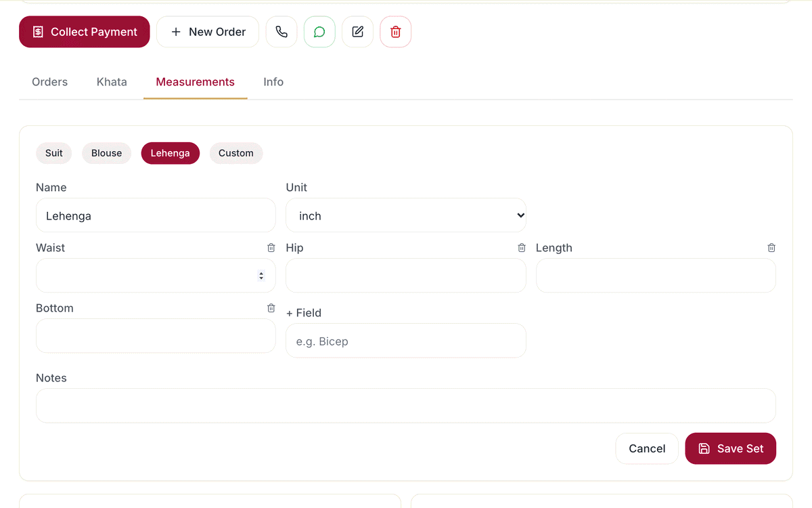Open the Khata tab
The width and height of the screenshot is (812, 508).
(112, 82)
